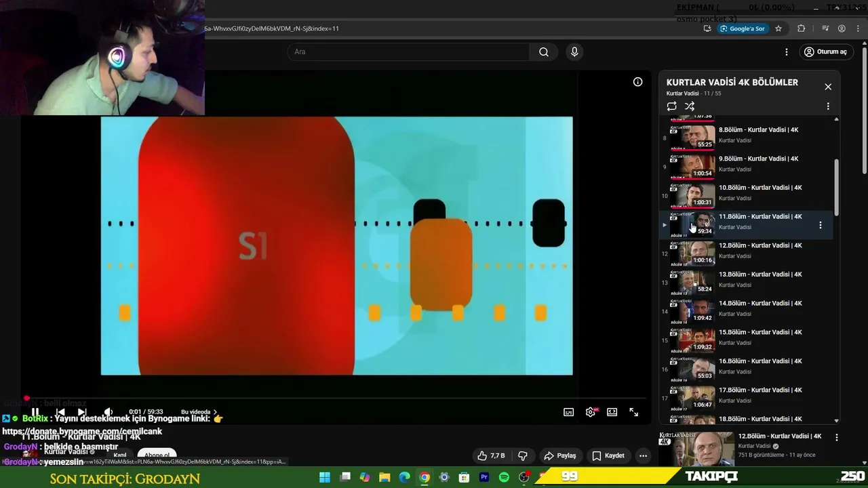Open the playlist panel options menu
Screen dimensions: 868x488
click(828, 106)
